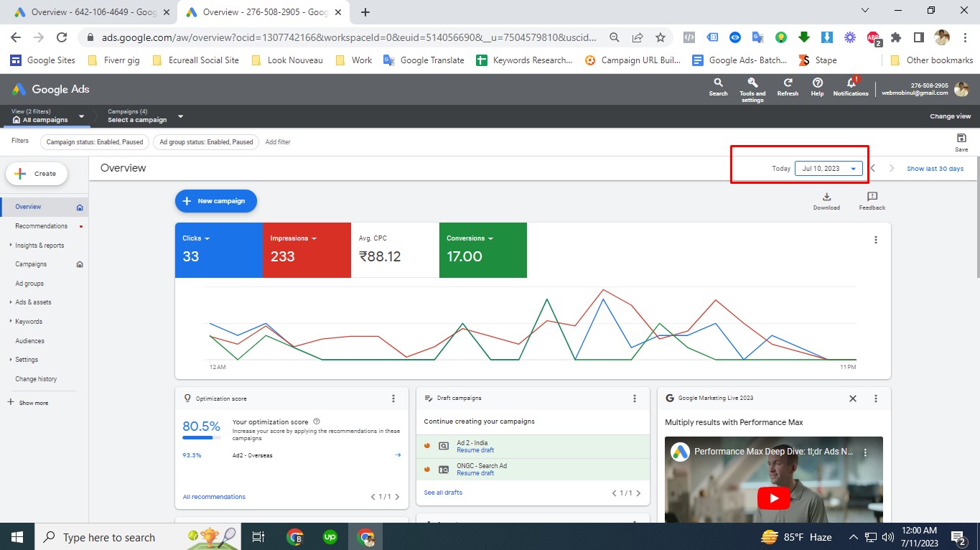This screenshot has height=550, width=980.
Task: Open the metrics chart card's three-dot menu
Action: click(x=876, y=241)
